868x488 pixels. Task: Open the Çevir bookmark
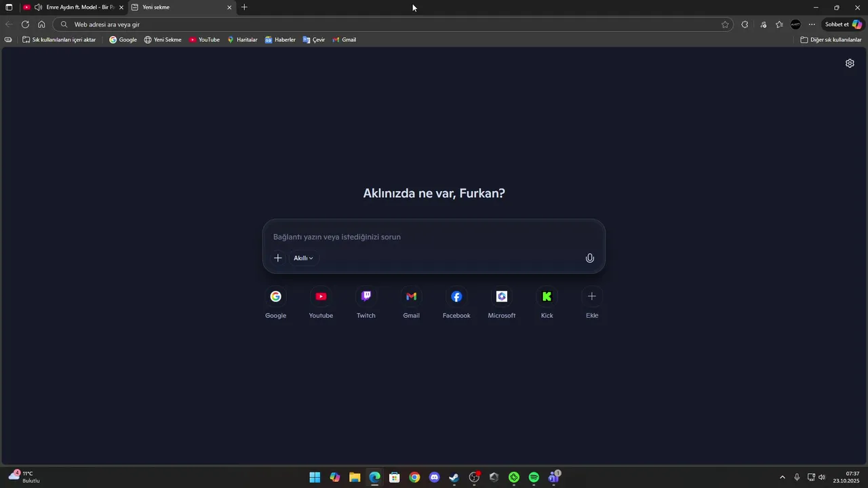click(x=314, y=40)
